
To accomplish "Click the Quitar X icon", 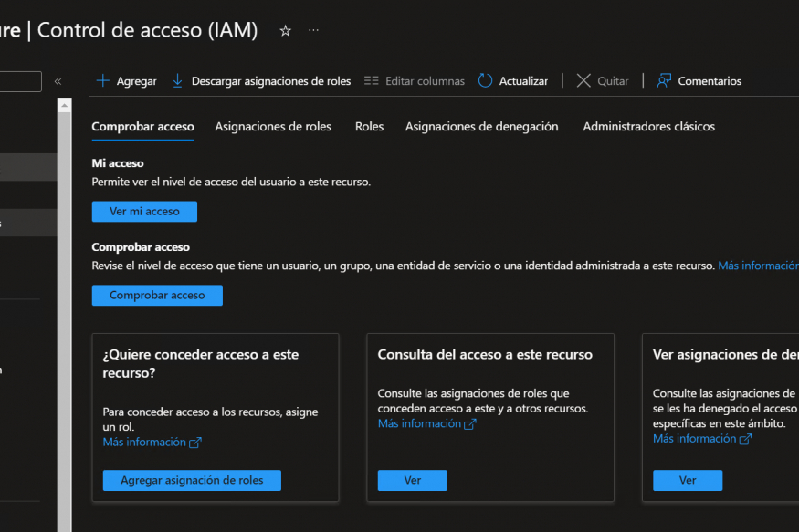I will [x=583, y=81].
